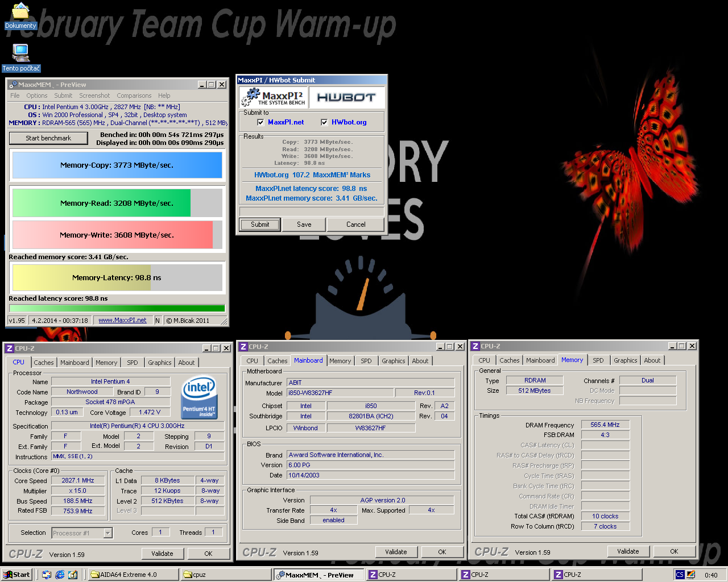Click Cancel in the HWbot Submit dialog
This screenshot has width=728, height=582.
click(356, 225)
